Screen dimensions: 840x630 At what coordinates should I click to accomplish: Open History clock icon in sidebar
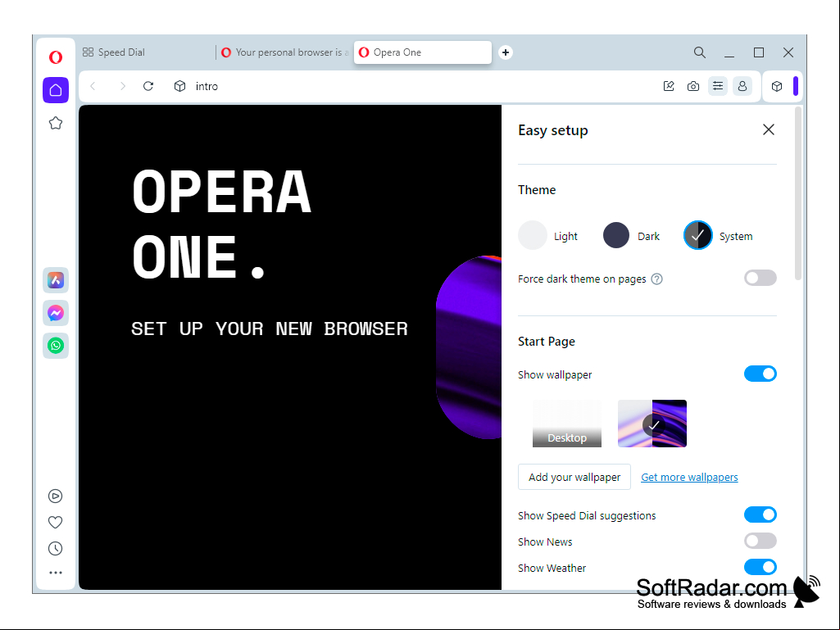55,549
